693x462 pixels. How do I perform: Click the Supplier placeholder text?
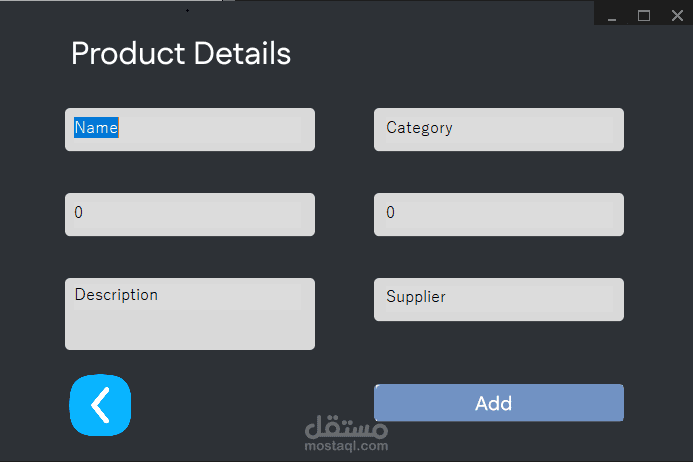click(x=416, y=297)
